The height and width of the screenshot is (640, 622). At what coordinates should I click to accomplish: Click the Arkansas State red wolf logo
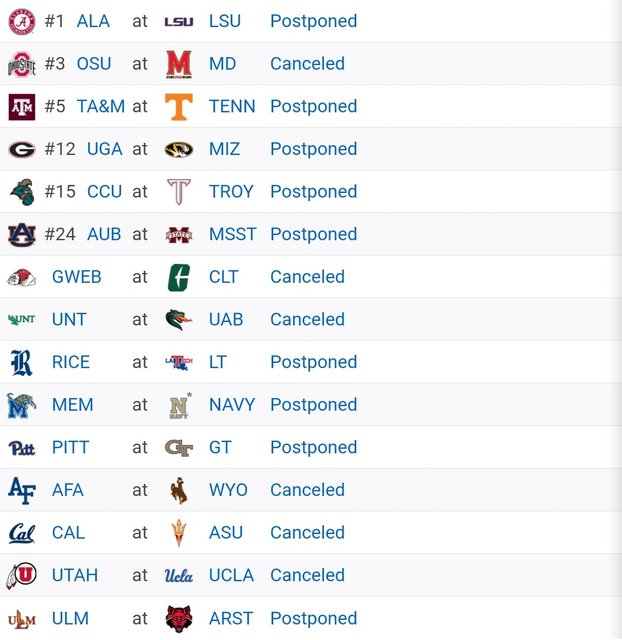coord(179,618)
